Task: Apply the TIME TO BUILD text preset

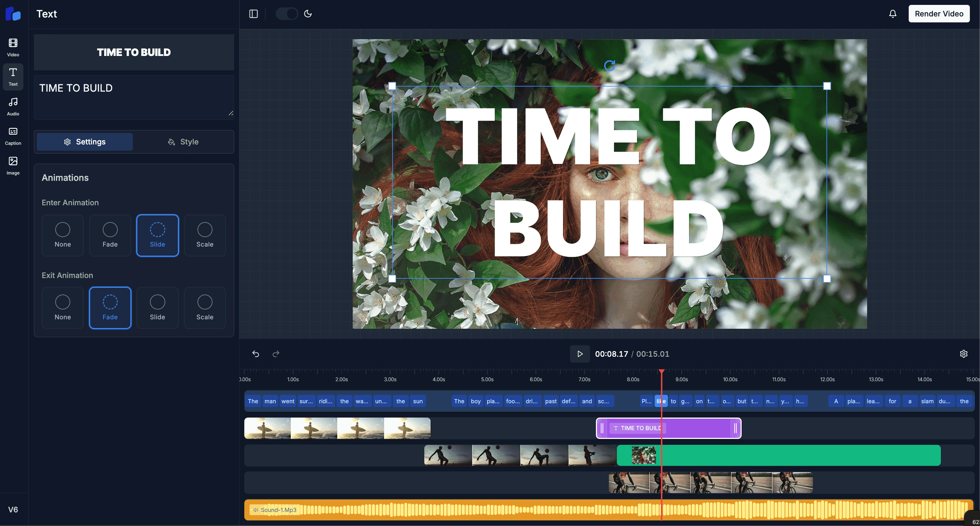Action: click(x=134, y=52)
